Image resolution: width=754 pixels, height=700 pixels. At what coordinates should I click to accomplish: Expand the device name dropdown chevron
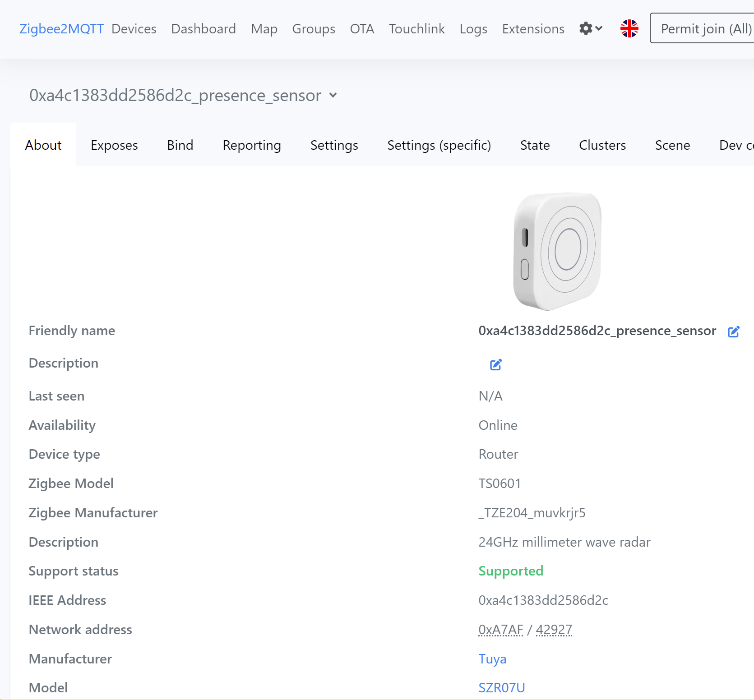point(333,95)
